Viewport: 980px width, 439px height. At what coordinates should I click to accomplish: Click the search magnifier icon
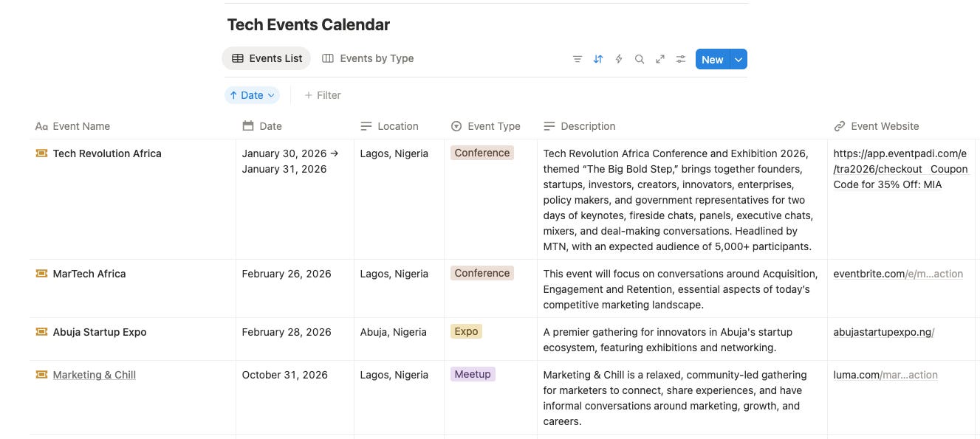coord(640,59)
